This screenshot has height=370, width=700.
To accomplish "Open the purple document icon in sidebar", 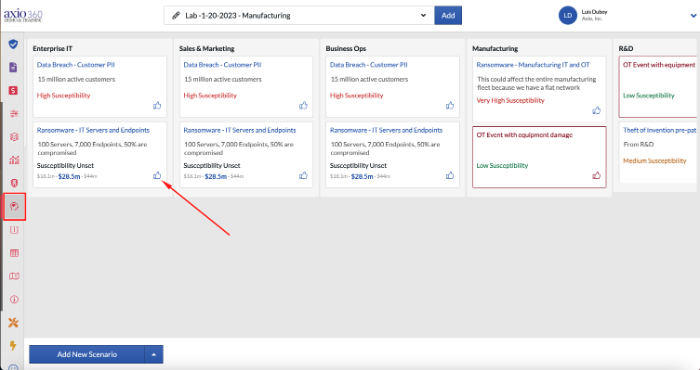I will point(13,67).
